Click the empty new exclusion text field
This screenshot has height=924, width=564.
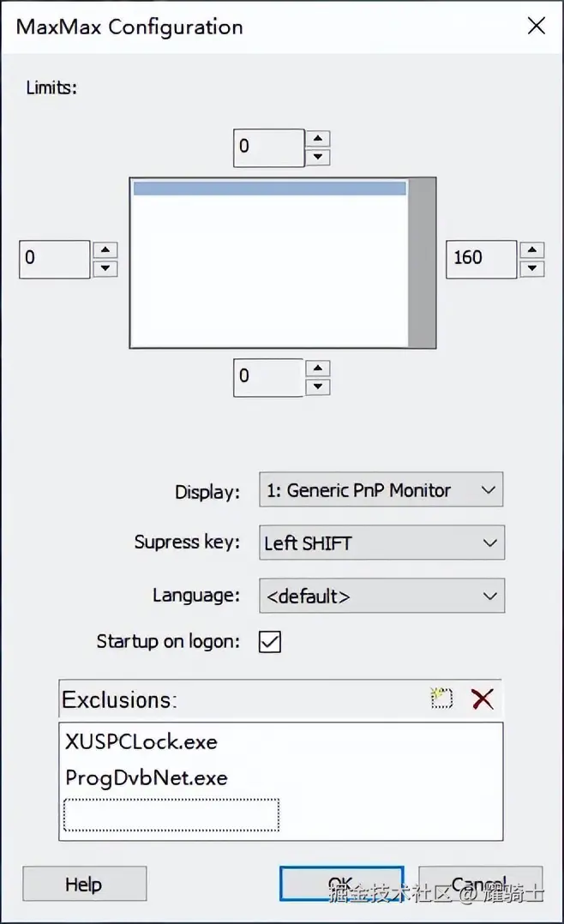point(171,814)
